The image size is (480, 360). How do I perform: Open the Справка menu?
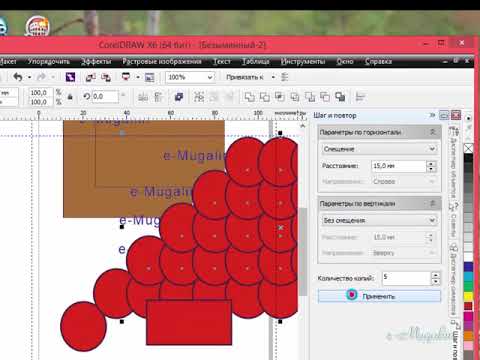click(378, 61)
